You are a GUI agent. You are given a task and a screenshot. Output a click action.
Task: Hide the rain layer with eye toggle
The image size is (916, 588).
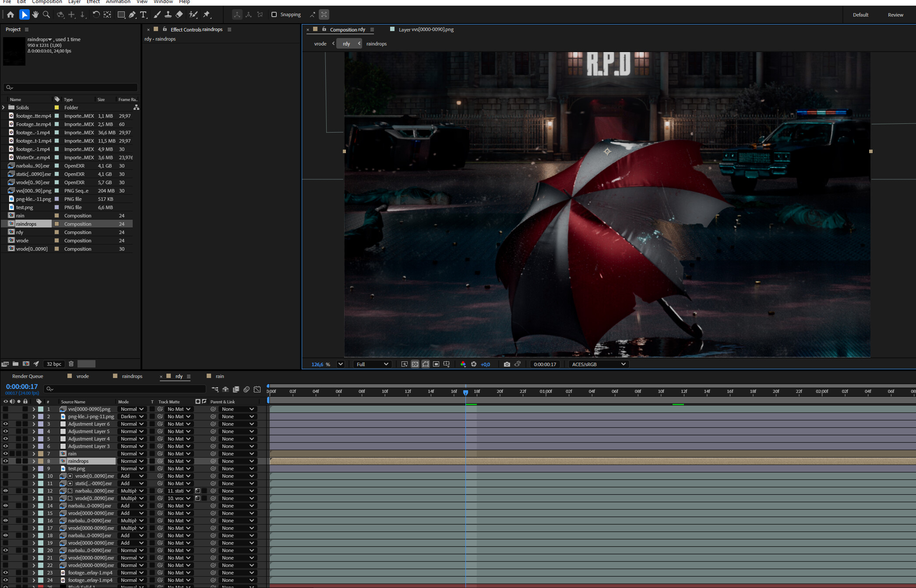coord(5,454)
